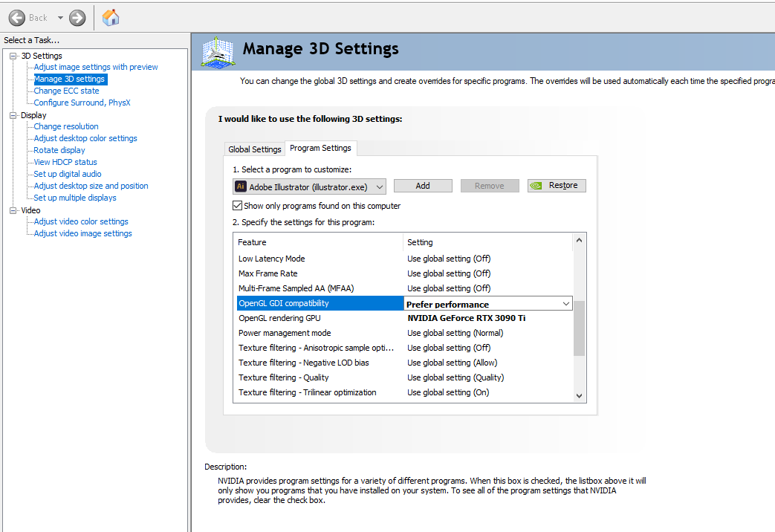This screenshot has width=775, height=532.
Task: Select the Power management mode row
Action: tap(285, 333)
